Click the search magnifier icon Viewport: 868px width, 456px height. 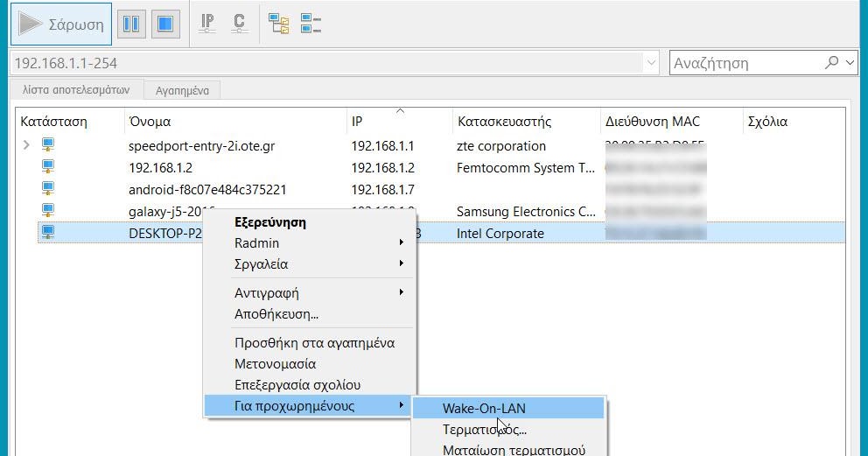[831, 62]
